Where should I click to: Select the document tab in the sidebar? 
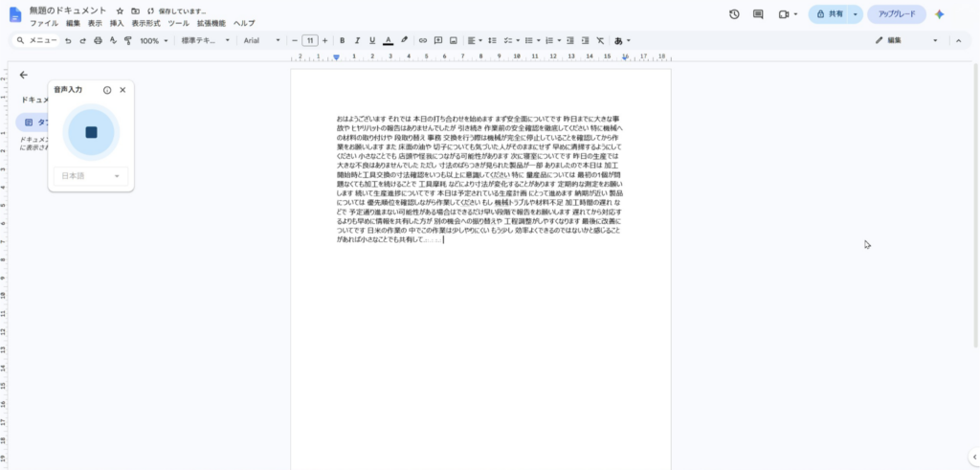[33, 123]
